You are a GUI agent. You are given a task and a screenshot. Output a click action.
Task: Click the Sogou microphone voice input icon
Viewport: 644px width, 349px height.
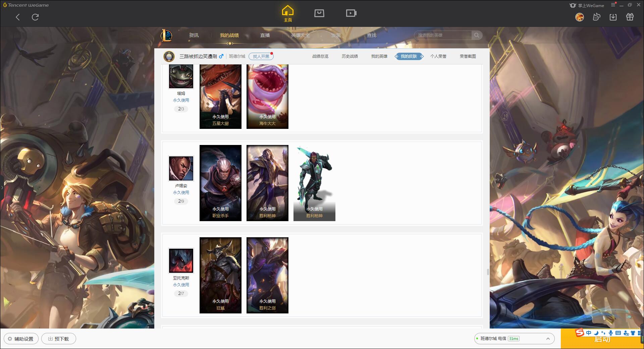click(x=611, y=333)
